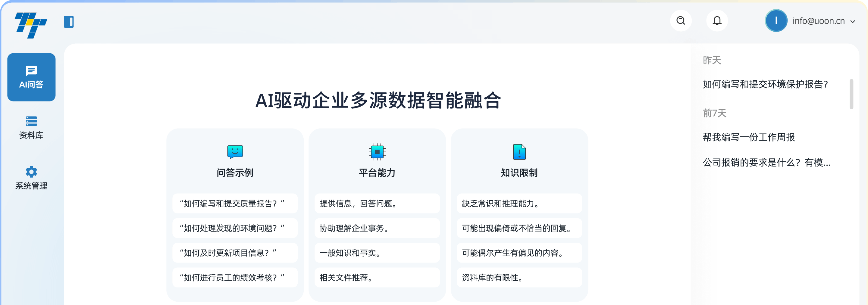
Task: Open history chat 帮我编写一份工作周报
Action: point(749,137)
